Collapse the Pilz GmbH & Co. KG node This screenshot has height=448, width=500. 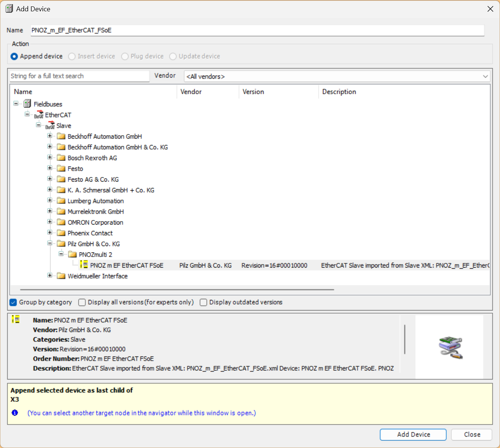pos(50,243)
